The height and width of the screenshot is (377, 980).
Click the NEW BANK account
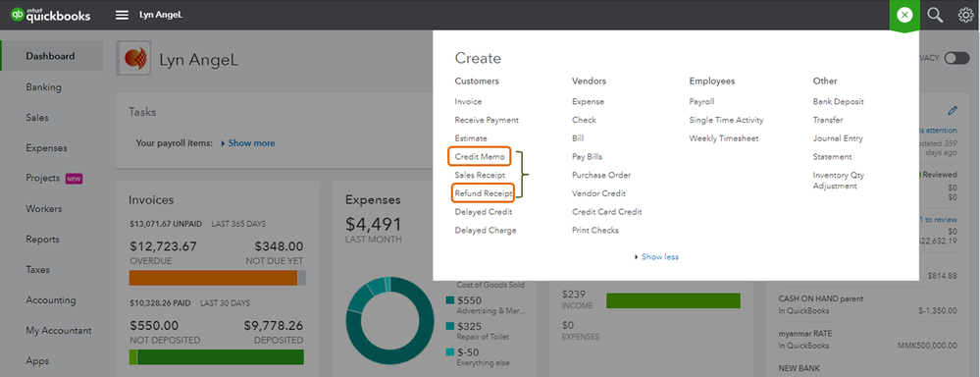[799, 368]
